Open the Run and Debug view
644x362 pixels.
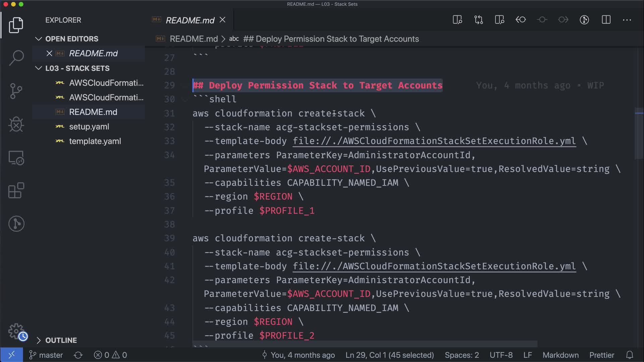tap(16, 124)
